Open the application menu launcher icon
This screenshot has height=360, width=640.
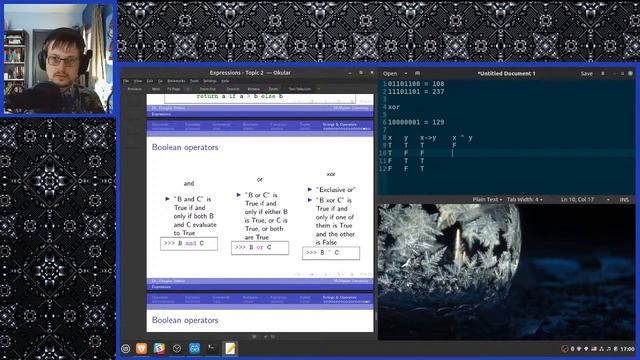click(126, 348)
